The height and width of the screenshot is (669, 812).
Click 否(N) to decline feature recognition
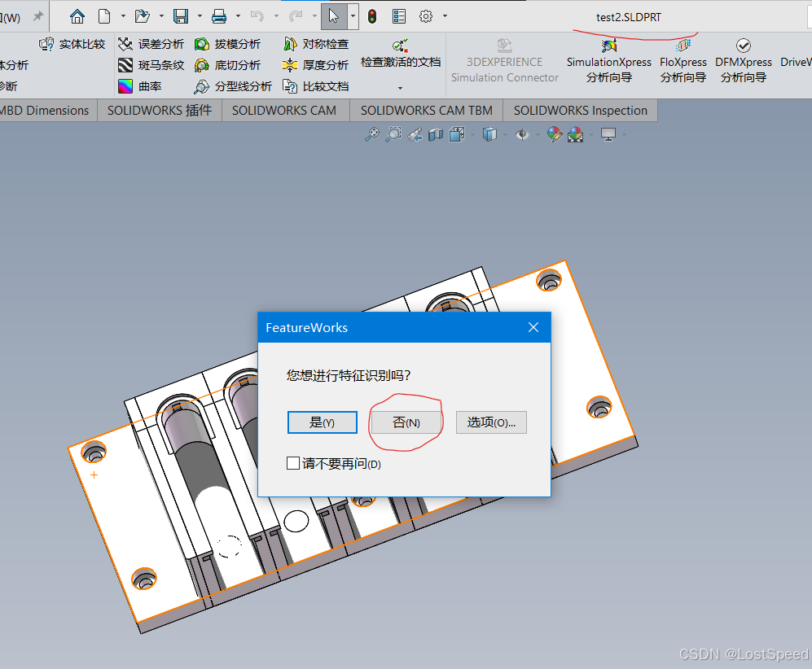coord(406,422)
